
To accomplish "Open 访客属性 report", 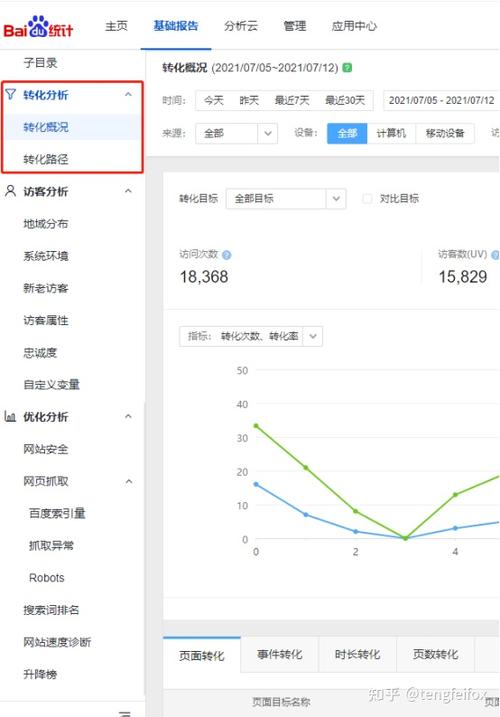I will coord(46,320).
